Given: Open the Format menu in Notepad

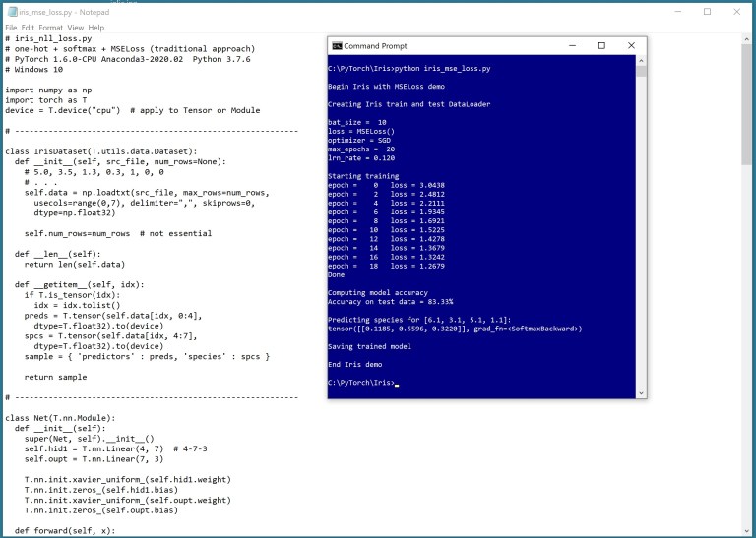Looking at the screenshot, I should [50, 28].
